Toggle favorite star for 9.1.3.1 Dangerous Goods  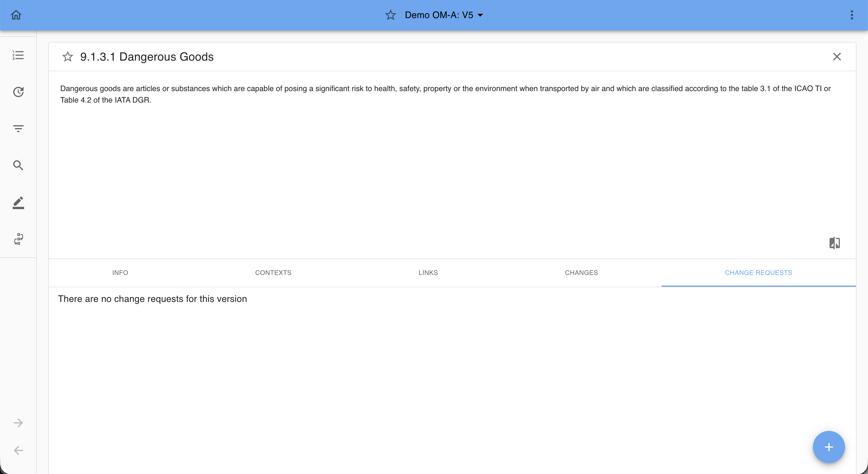67,57
